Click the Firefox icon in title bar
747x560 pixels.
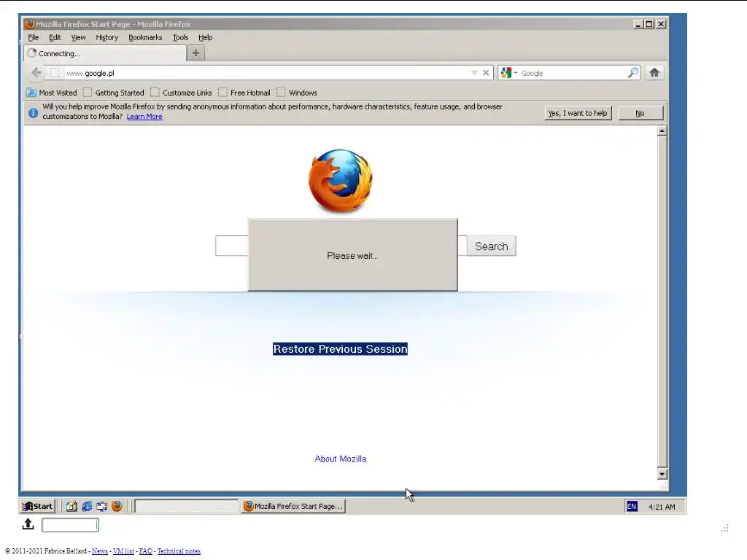29,24
